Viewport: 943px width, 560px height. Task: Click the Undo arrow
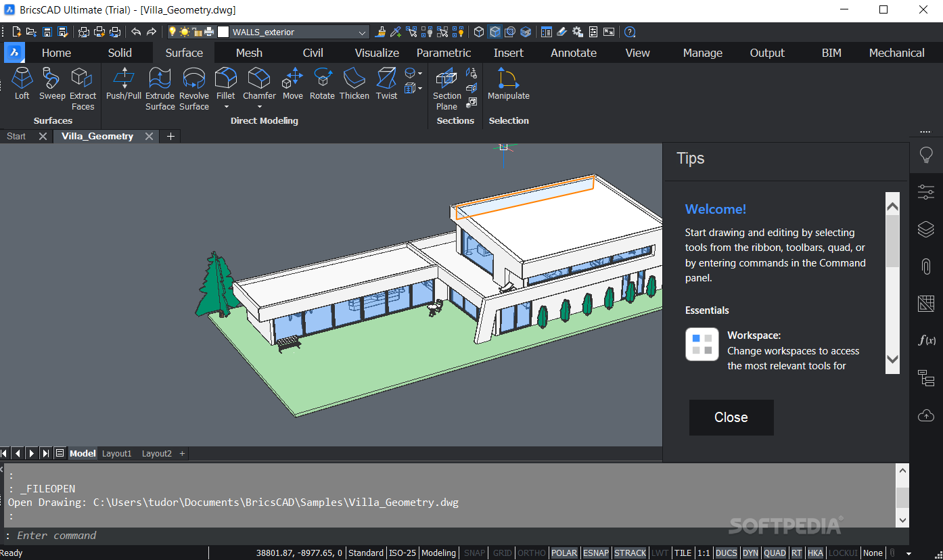[136, 32]
